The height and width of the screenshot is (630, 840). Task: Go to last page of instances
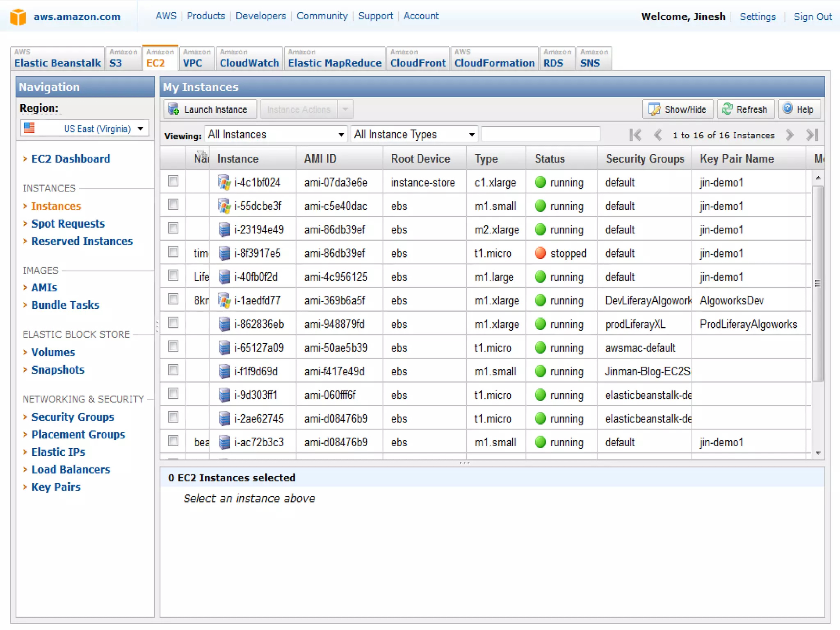(x=812, y=135)
